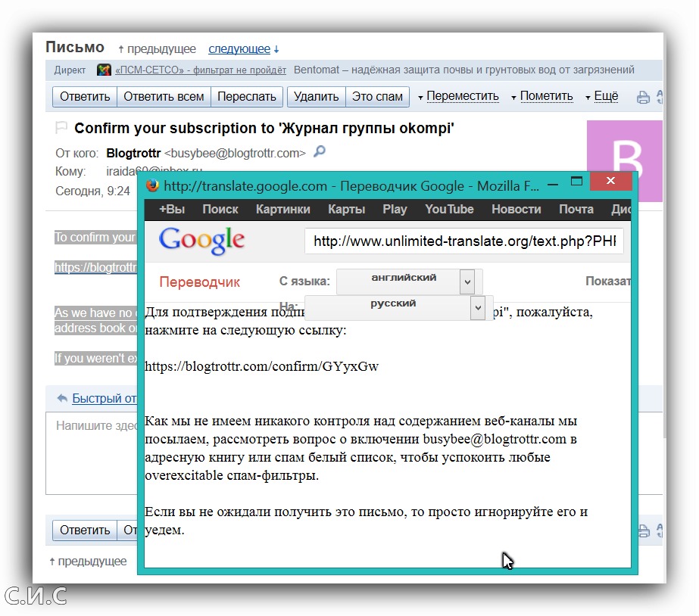Image resolution: width=699 pixels, height=616 pixels.
Task: Open the «ПСМ-СЕТСО» ad link
Action: point(201,70)
